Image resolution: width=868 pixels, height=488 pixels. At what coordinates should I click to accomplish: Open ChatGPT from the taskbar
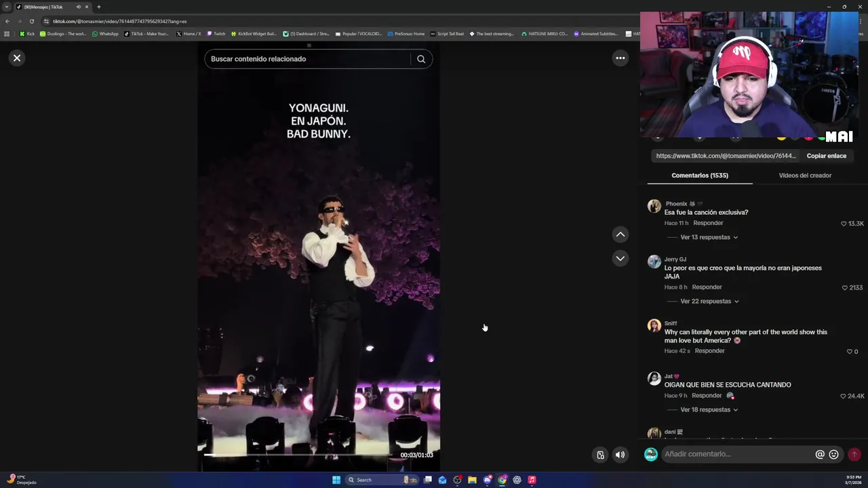point(517,480)
